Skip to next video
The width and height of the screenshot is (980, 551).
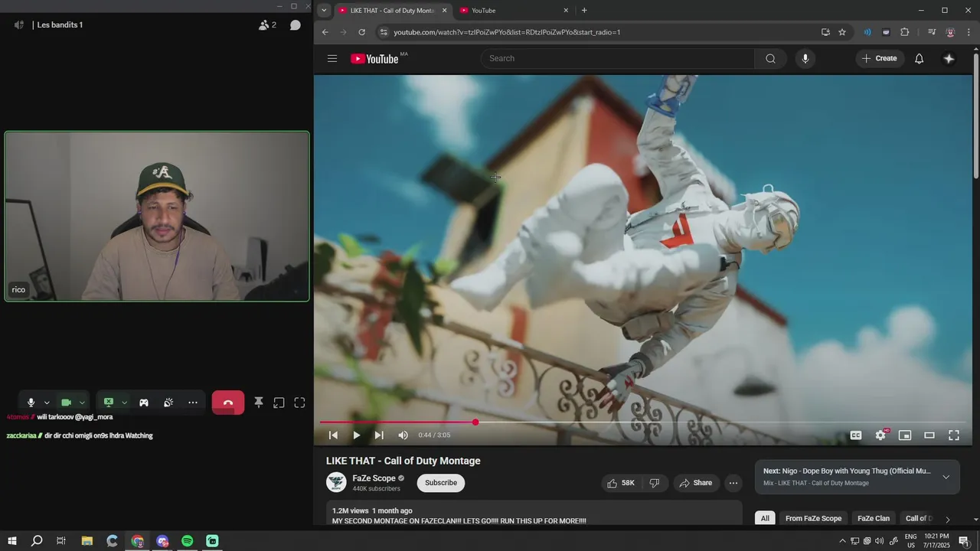(379, 435)
